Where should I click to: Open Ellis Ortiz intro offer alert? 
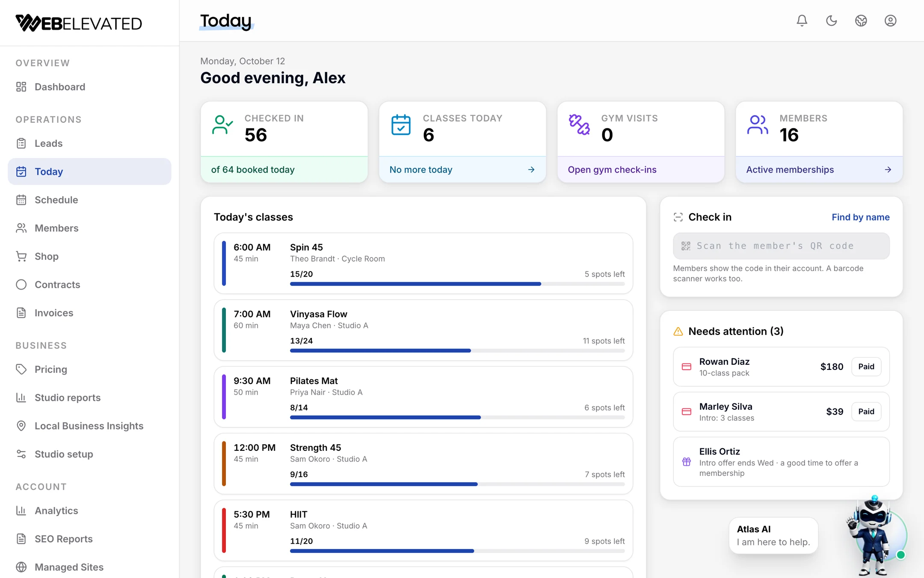click(781, 462)
